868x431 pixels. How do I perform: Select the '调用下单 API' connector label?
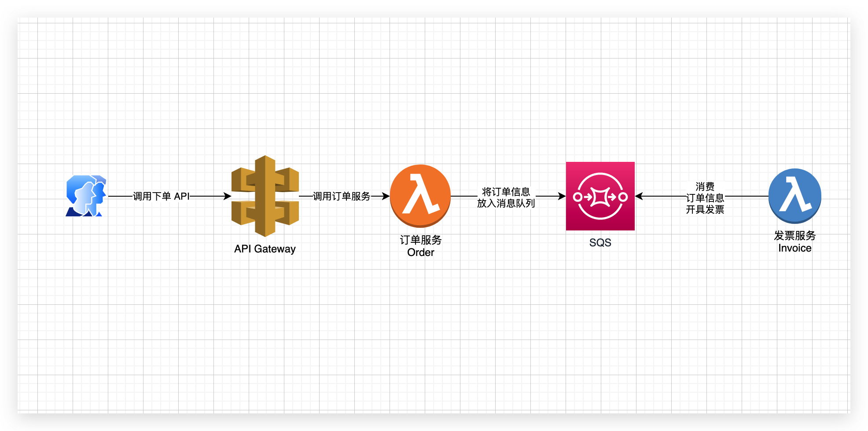pyautogui.click(x=162, y=196)
